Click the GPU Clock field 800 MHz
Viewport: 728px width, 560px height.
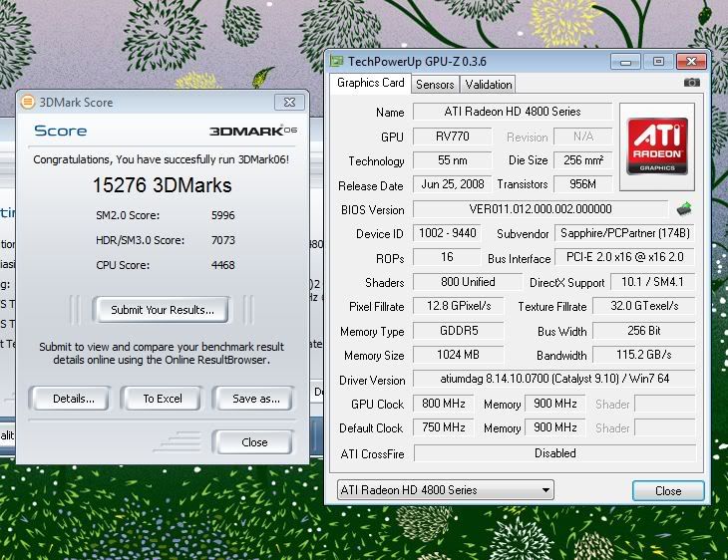click(x=444, y=404)
